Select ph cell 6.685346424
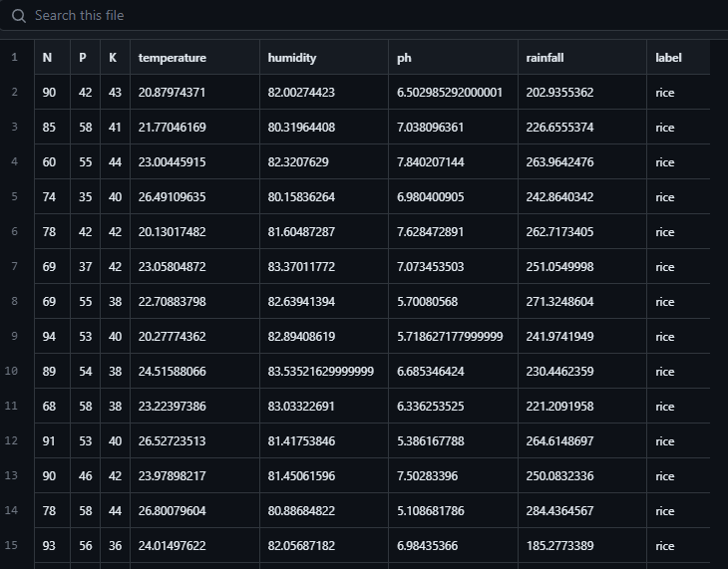The image size is (728, 569). click(453, 371)
